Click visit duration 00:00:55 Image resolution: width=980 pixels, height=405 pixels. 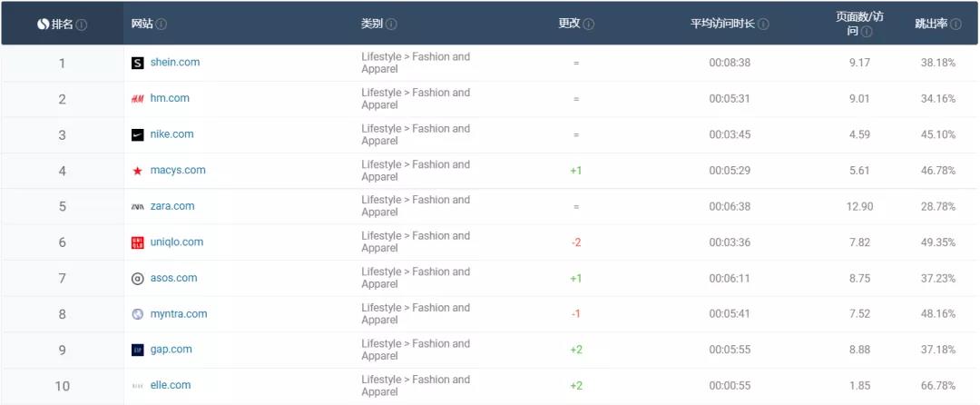pyautogui.click(x=730, y=386)
